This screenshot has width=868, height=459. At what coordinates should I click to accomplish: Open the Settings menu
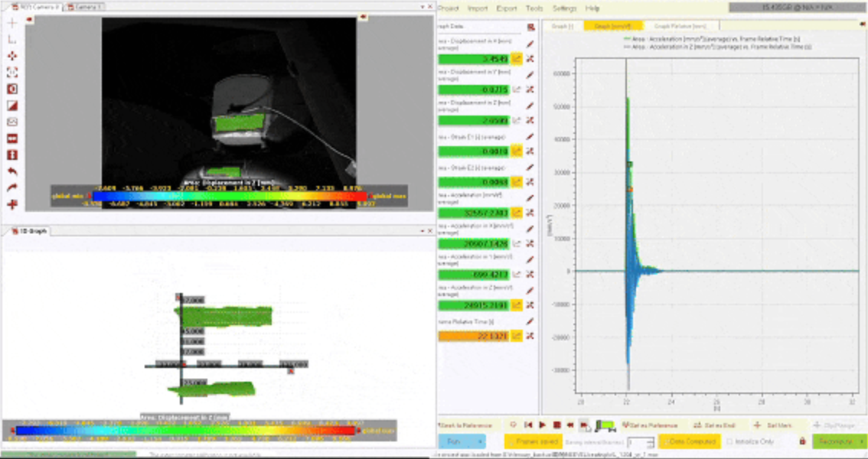(x=564, y=8)
